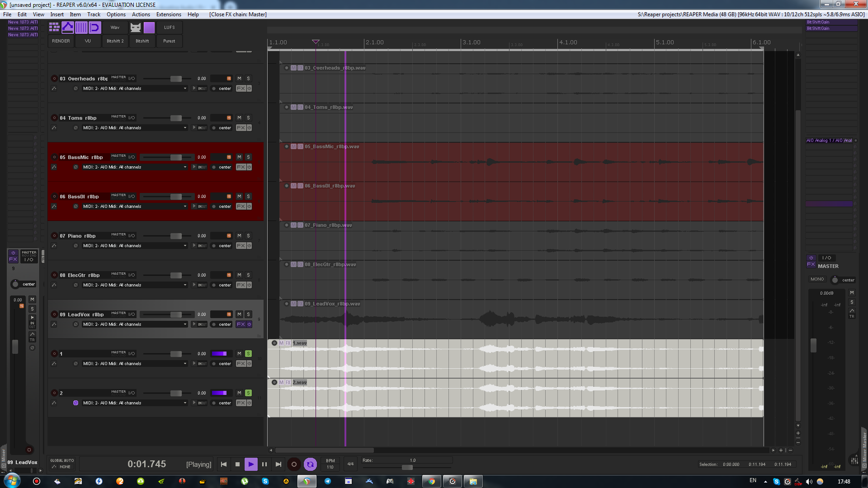Screen dimensions: 868x488
Task: Open the Actions menu
Action: 141,14
